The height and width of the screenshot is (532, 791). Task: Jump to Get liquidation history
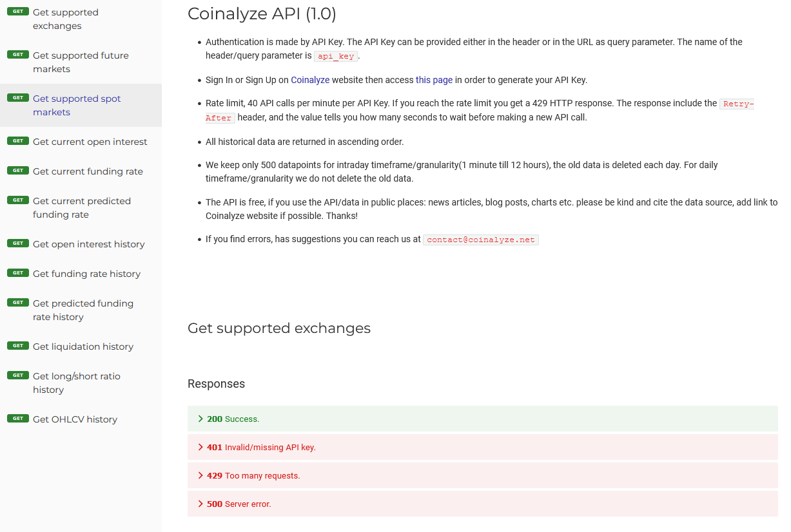point(81,347)
